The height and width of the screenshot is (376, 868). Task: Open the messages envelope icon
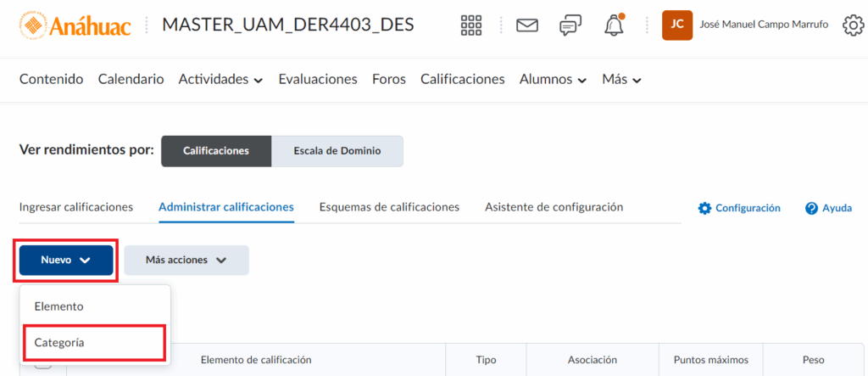click(x=527, y=25)
